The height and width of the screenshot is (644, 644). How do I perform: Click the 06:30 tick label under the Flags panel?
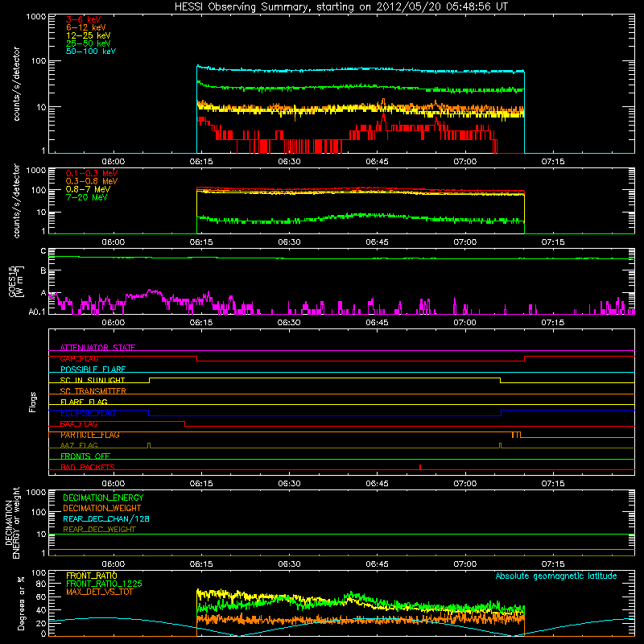point(289,483)
